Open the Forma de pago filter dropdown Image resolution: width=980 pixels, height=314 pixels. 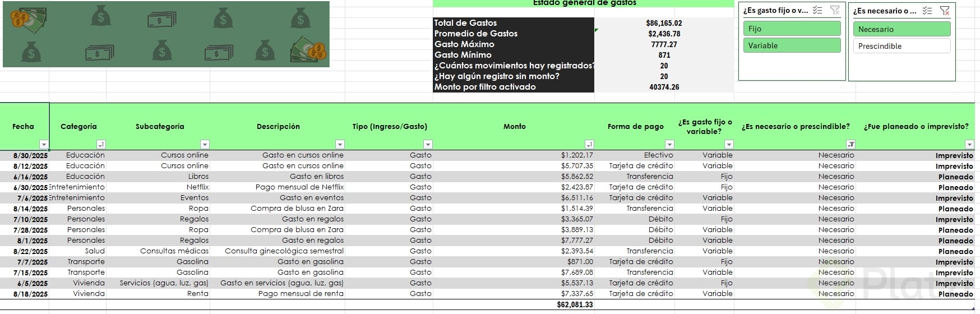669,144
